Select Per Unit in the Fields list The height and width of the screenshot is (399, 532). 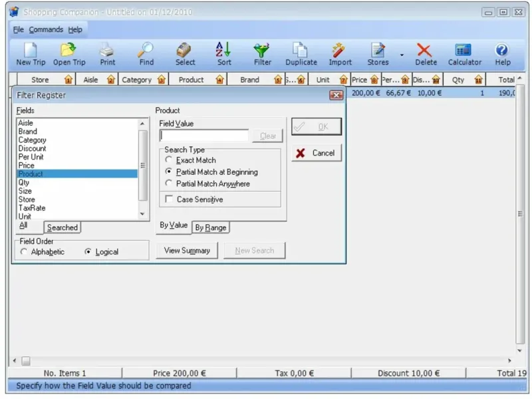pos(77,157)
